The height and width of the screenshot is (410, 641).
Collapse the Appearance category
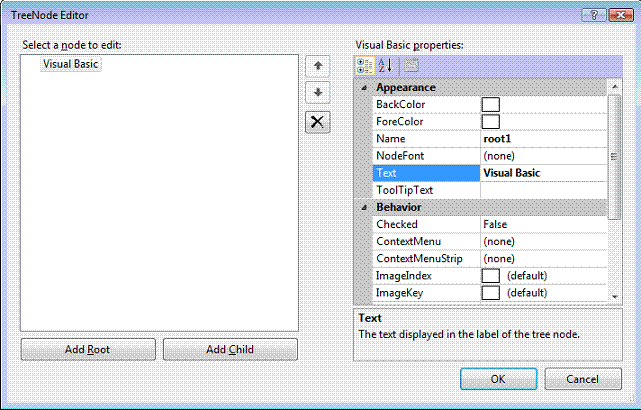(364, 87)
